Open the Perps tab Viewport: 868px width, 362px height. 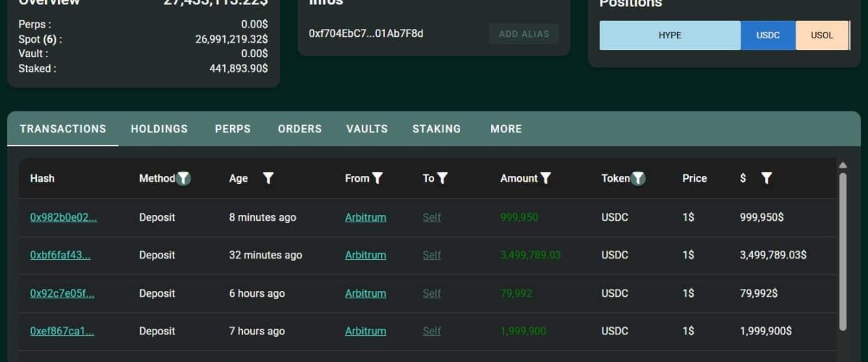pyautogui.click(x=233, y=129)
